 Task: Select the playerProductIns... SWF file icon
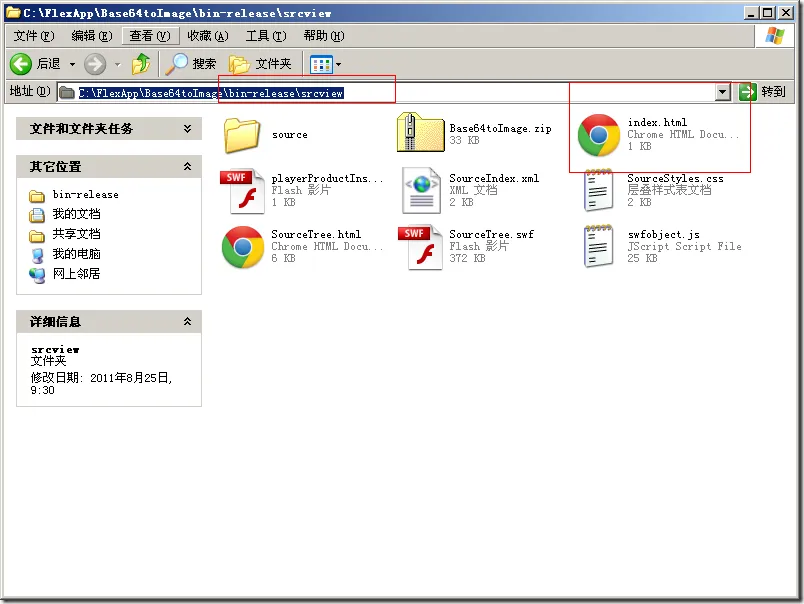click(x=243, y=191)
